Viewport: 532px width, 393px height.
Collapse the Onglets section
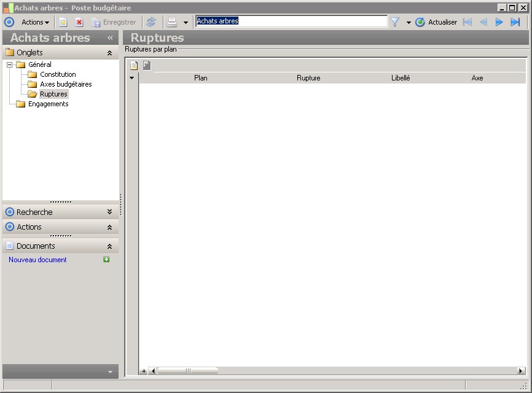[109, 53]
